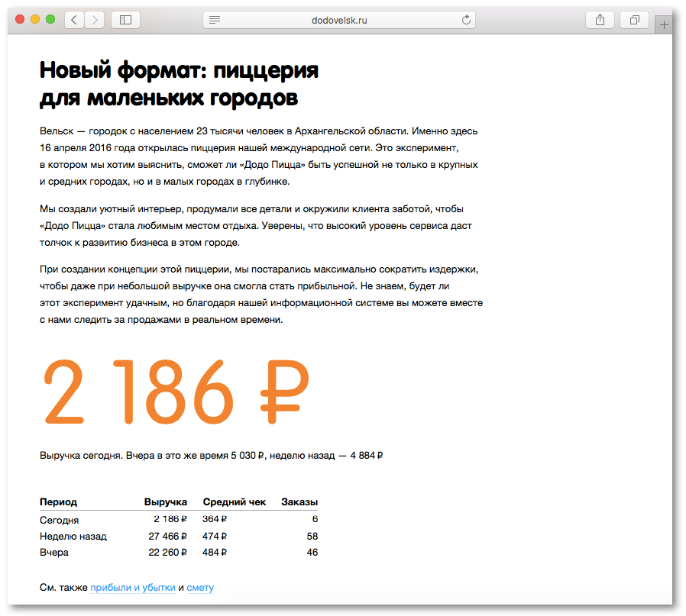Open a new tab with plus button
This screenshot has width=686, height=616.
[x=664, y=25]
